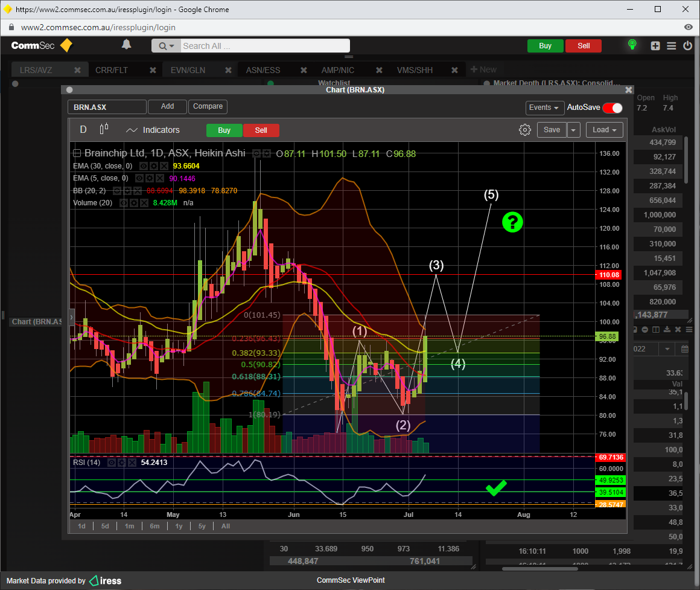Open chart settings gear icon
Image resolution: width=700 pixels, height=590 pixels.
pyautogui.click(x=525, y=130)
